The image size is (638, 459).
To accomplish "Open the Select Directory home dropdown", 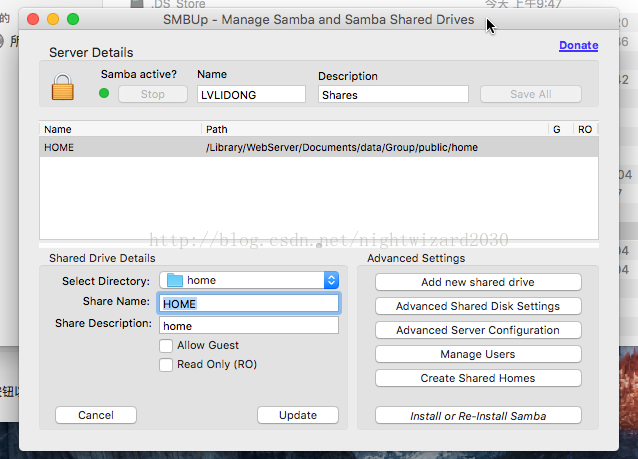I will click(249, 280).
